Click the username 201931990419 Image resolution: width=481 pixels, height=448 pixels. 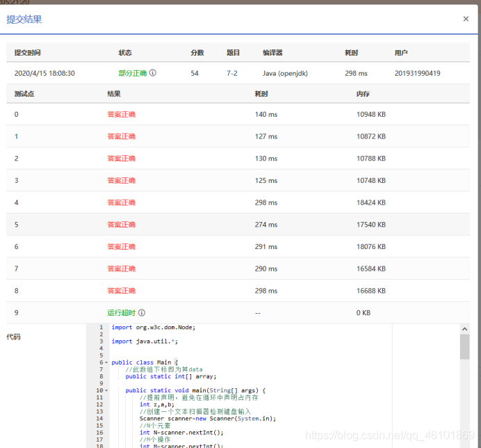click(x=417, y=73)
